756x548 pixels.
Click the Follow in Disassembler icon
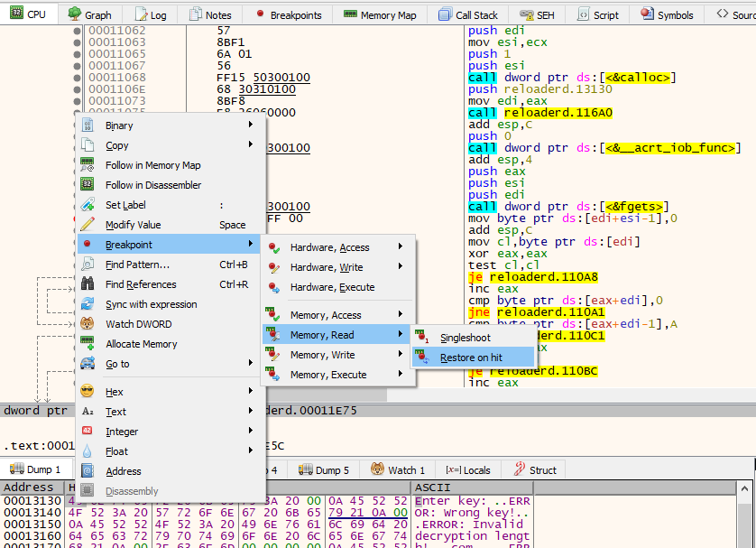coord(88,185)
